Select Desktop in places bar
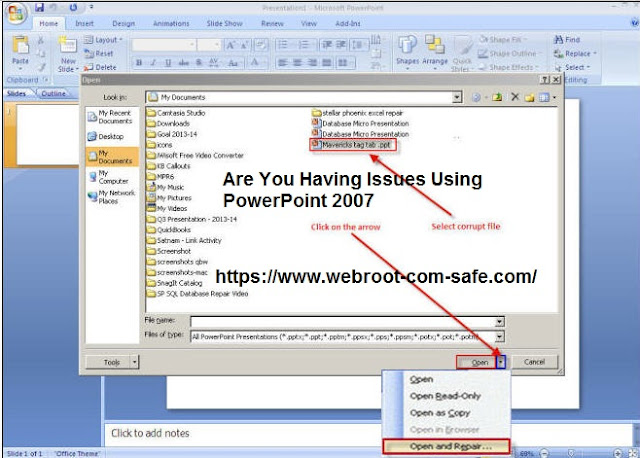Viewport: 640px width, 458px height. point(106,136)
